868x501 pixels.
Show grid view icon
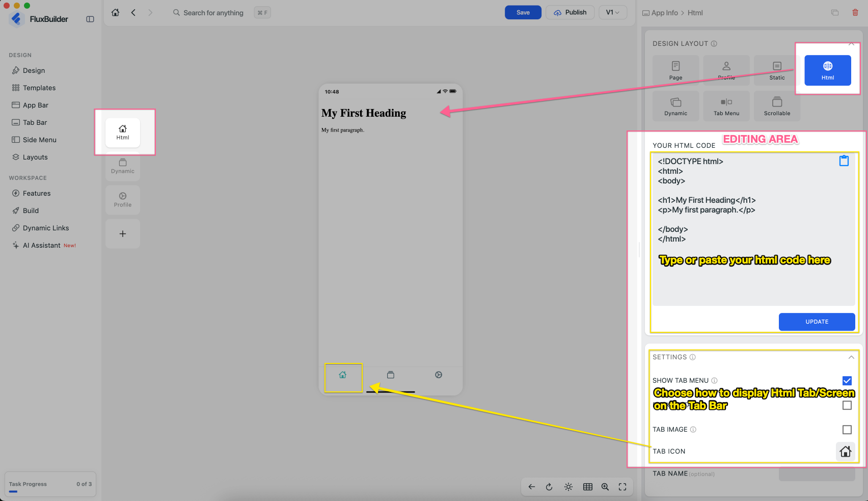588,487
